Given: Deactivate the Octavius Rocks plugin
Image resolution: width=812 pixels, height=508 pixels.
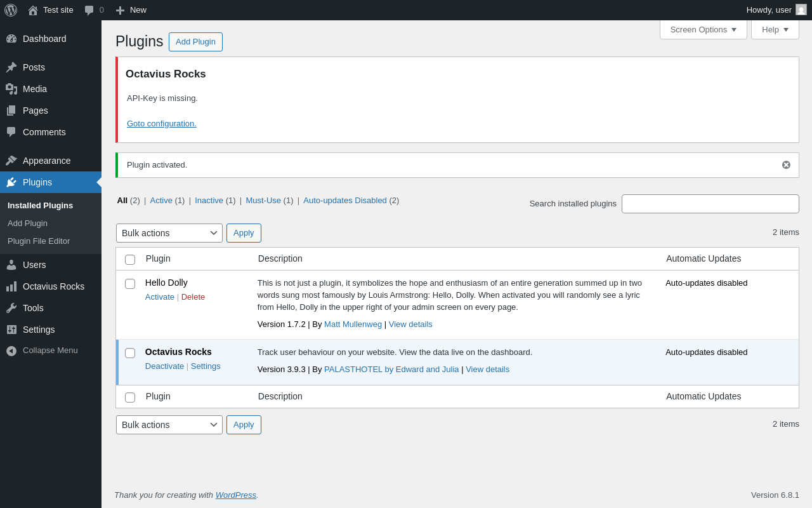Looking at the screenshot, I should (x=165, y=366).
